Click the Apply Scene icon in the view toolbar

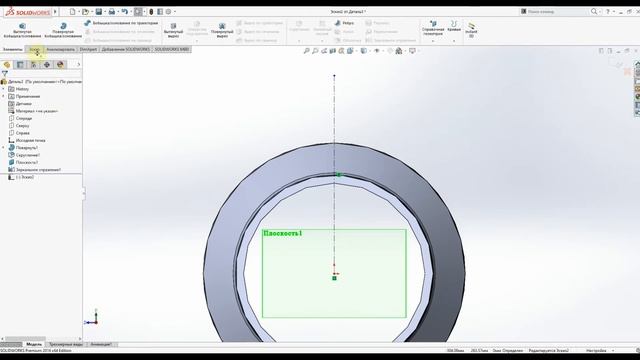pos(399,51)
